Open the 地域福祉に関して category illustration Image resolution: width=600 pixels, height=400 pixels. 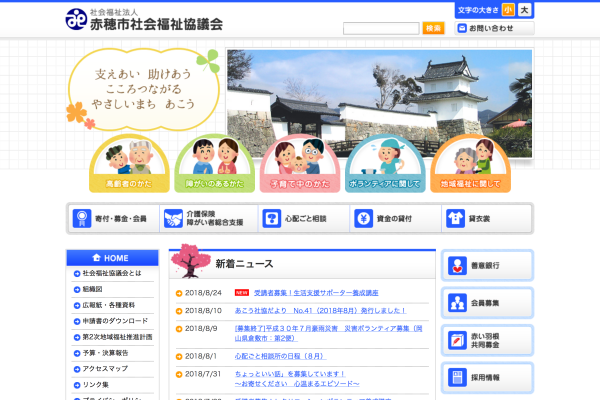471,163
